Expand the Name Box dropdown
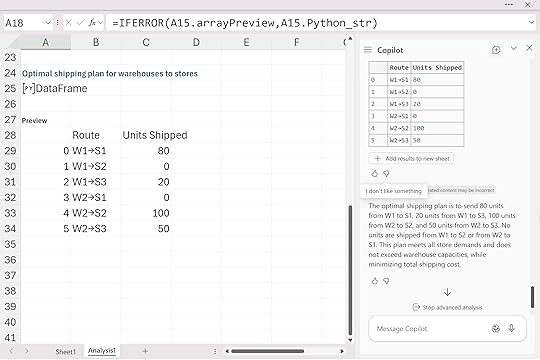This screenshot has height=360, width=540. click(x=48, y=23)
